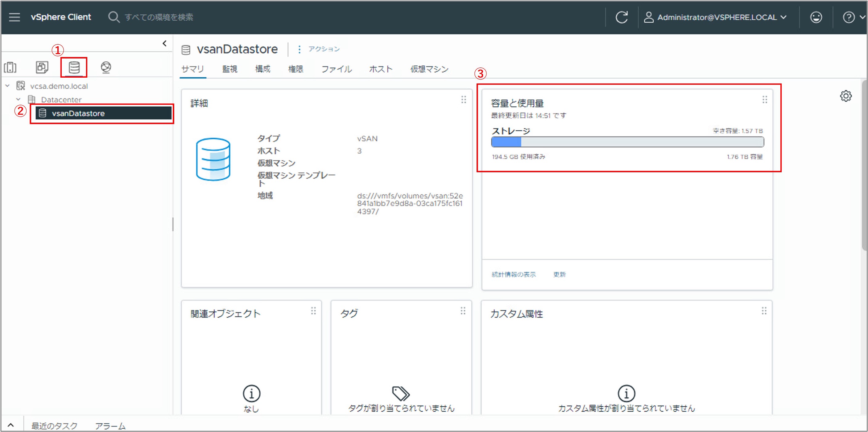
Task: Open the 仮想マシン tab
Action: (x=429, y=69)
